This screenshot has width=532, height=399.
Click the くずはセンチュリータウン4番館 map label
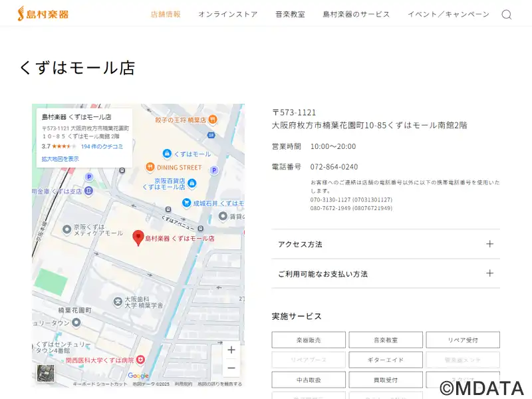tap(63, 347)
